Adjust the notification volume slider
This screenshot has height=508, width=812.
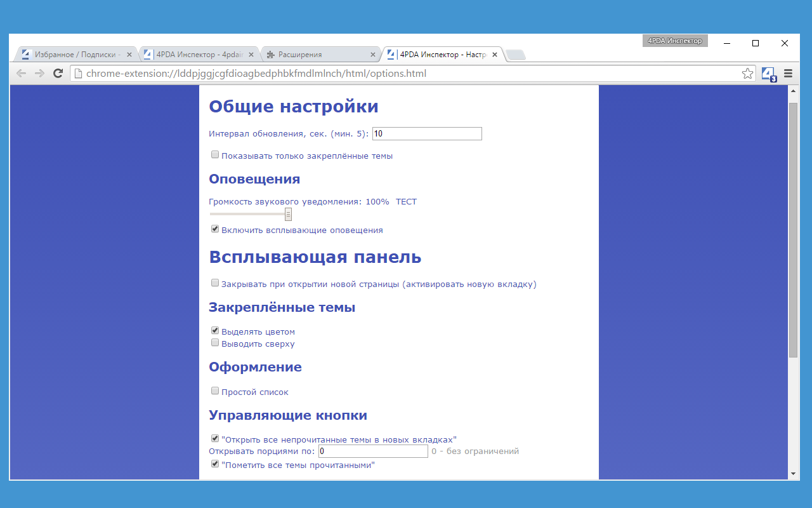[x=289, y=214]
